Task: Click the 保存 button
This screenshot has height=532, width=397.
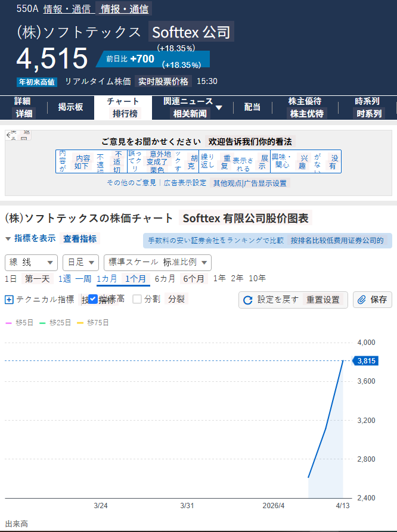Action: pyautogui.click(x=373, y=300)
